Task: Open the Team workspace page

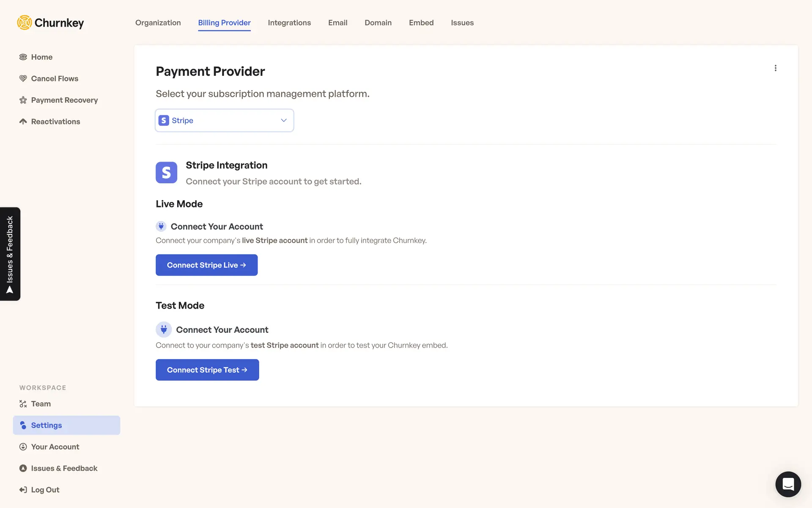Action: point(41,404)
